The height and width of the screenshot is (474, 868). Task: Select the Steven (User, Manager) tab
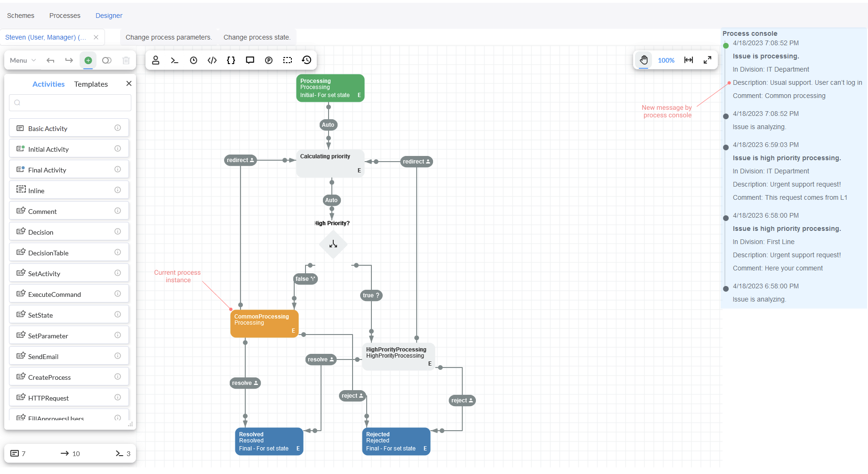point(46,37)
